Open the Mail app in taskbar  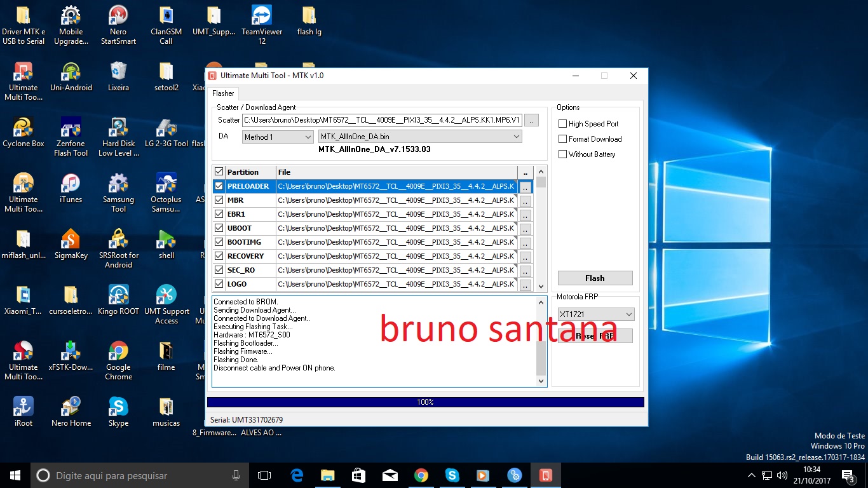tap(390, 475)
